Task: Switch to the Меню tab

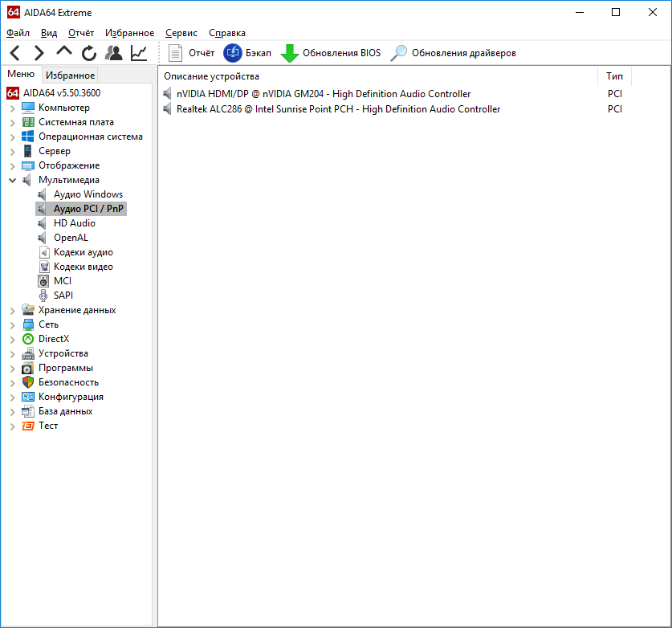Action: [x=21, y=74]
